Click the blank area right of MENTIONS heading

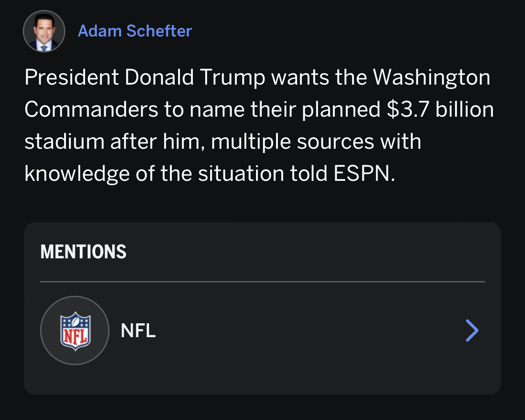point(312,252)
